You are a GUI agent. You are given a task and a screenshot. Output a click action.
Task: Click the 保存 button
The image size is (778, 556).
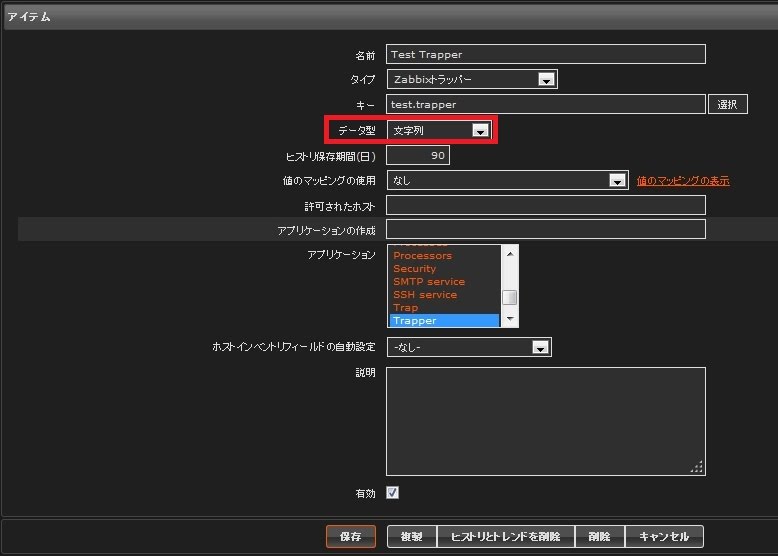[351, 536]
